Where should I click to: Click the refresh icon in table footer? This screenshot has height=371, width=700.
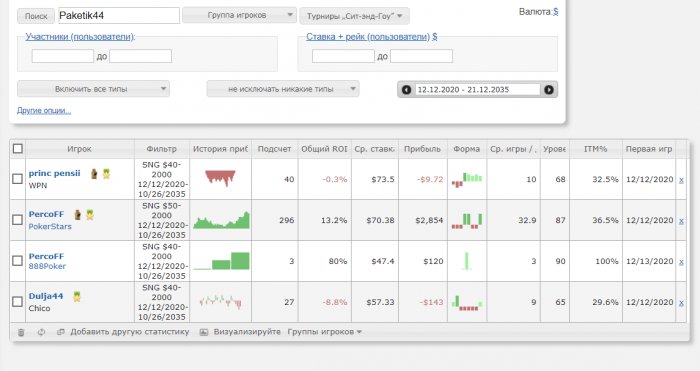coord(41,332)
